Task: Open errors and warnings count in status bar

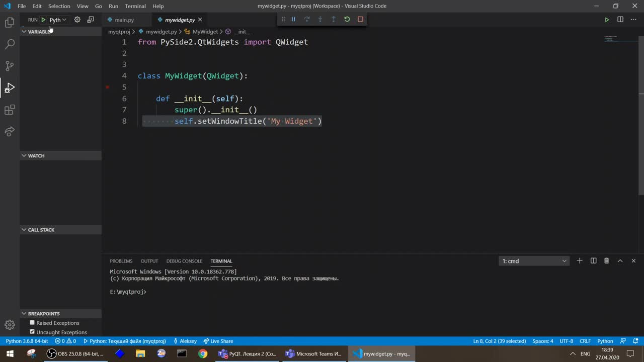Action: click(x=65, y=341)
